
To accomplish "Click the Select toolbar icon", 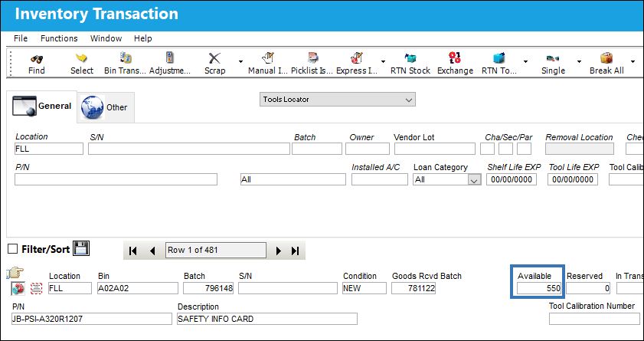I will point(82,64).
